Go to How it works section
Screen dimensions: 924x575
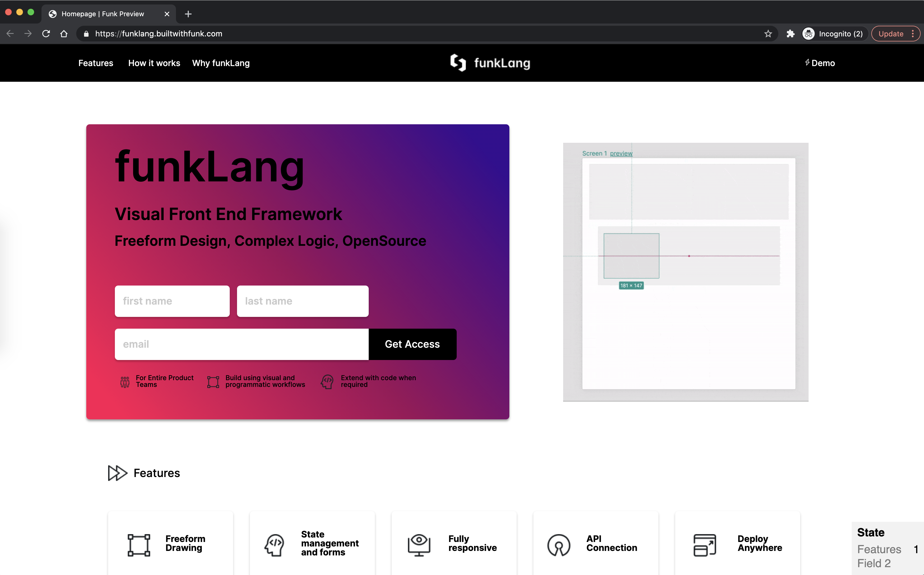(154, 63)
